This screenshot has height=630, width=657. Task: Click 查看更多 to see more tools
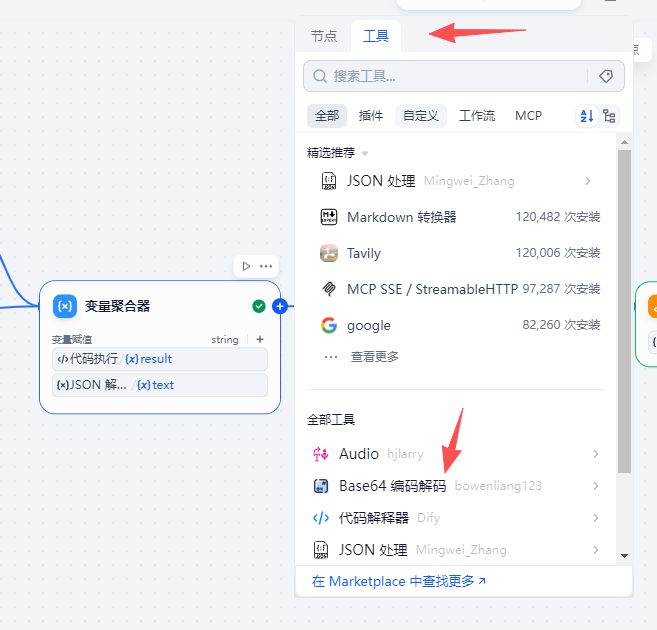tap(374, 357)
